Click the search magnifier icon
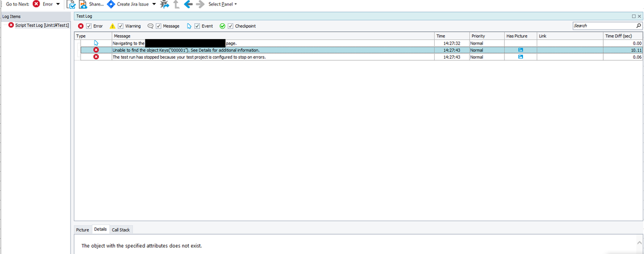 click(638, 26)
